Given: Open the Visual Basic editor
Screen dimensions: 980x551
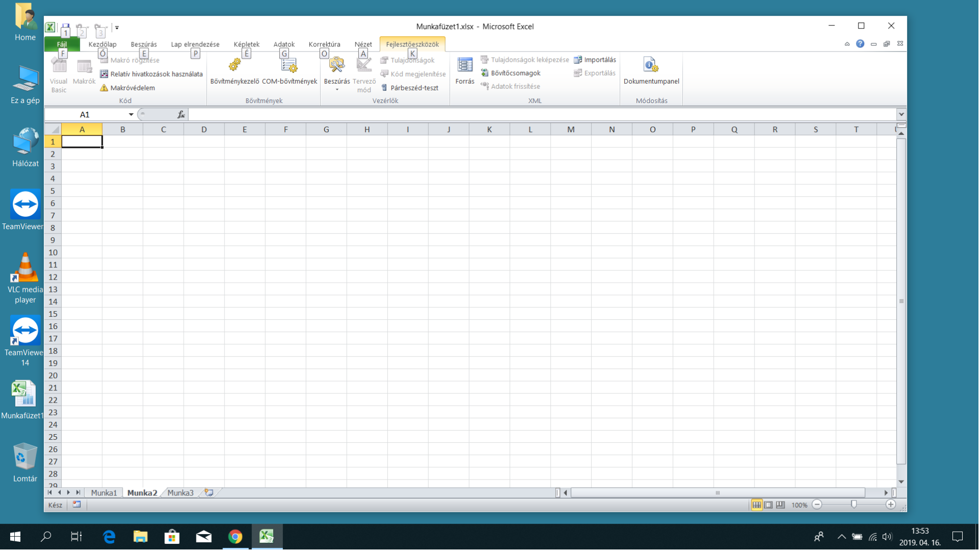Looking at the screenshot, I should pyautogui.click(x=59, y=75).
